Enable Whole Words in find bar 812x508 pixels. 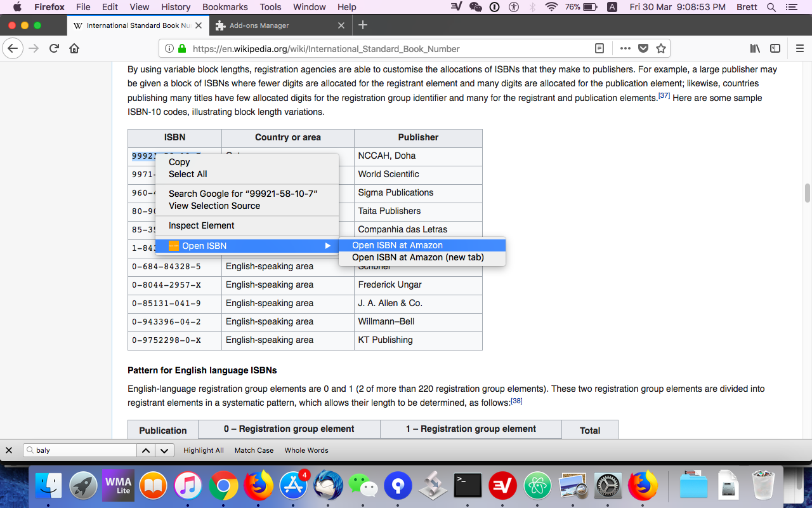click(306, 450)
